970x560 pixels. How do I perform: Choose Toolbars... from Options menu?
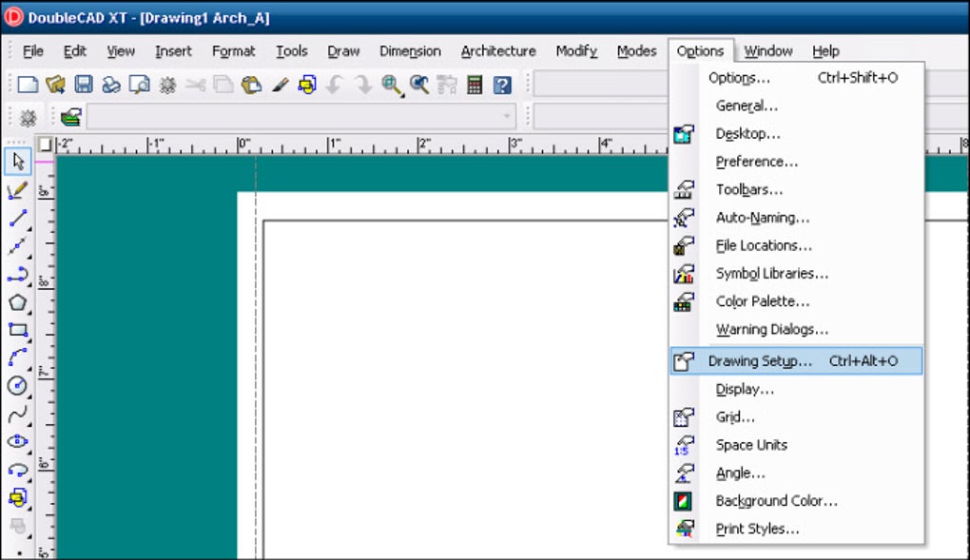[797, 189]
